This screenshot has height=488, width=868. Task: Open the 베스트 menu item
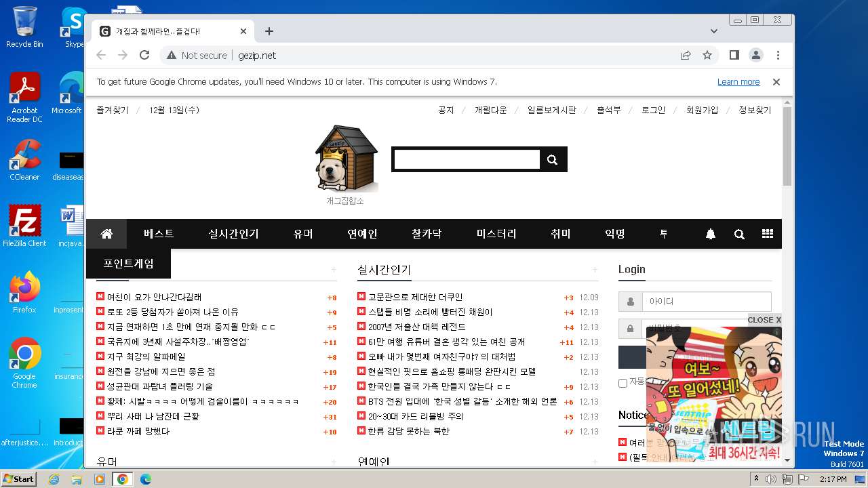(159, 234)
